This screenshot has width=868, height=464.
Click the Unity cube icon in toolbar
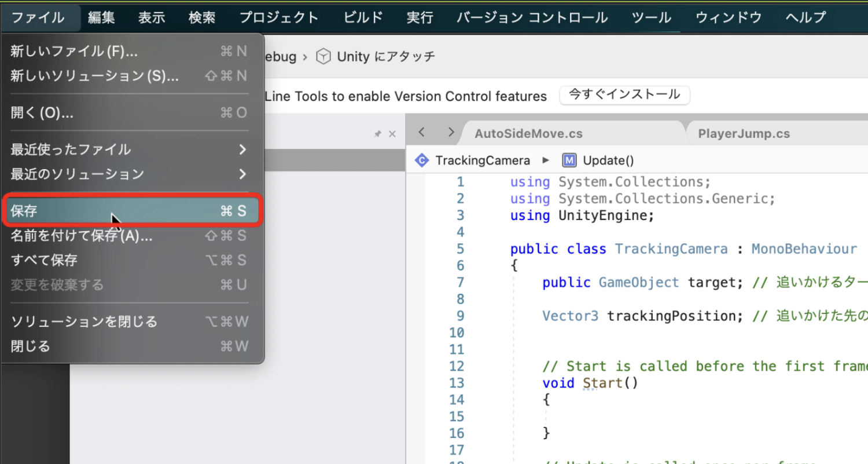pos(323,57)
